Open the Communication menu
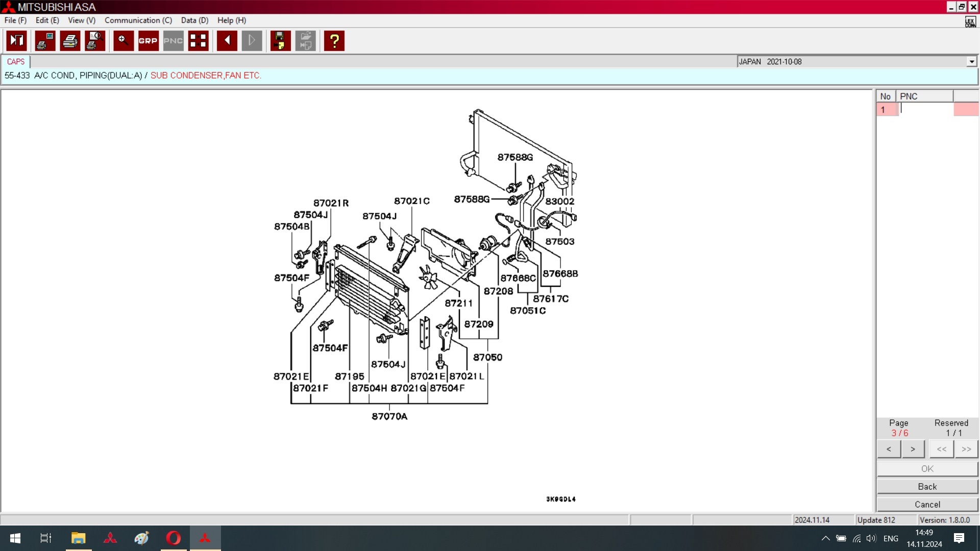 (138, 20)
